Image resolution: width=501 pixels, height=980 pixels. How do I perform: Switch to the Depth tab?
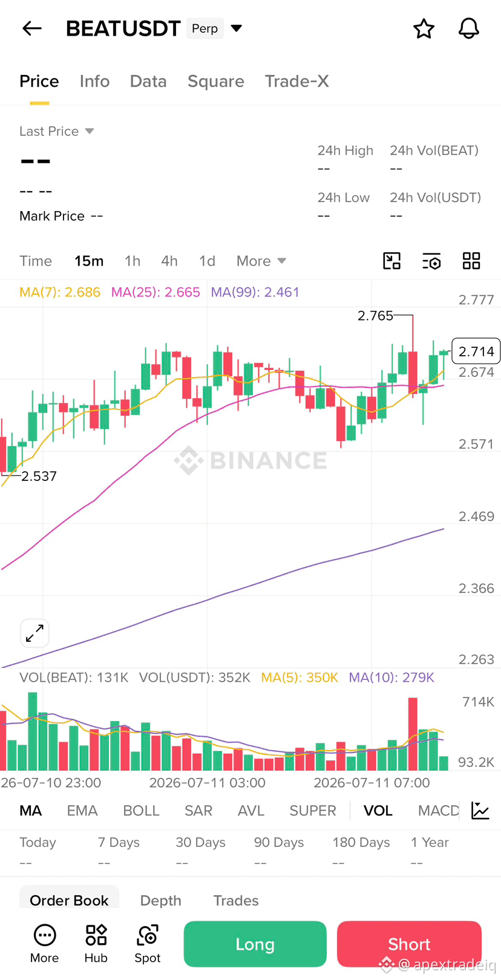(x=161, y=900)
